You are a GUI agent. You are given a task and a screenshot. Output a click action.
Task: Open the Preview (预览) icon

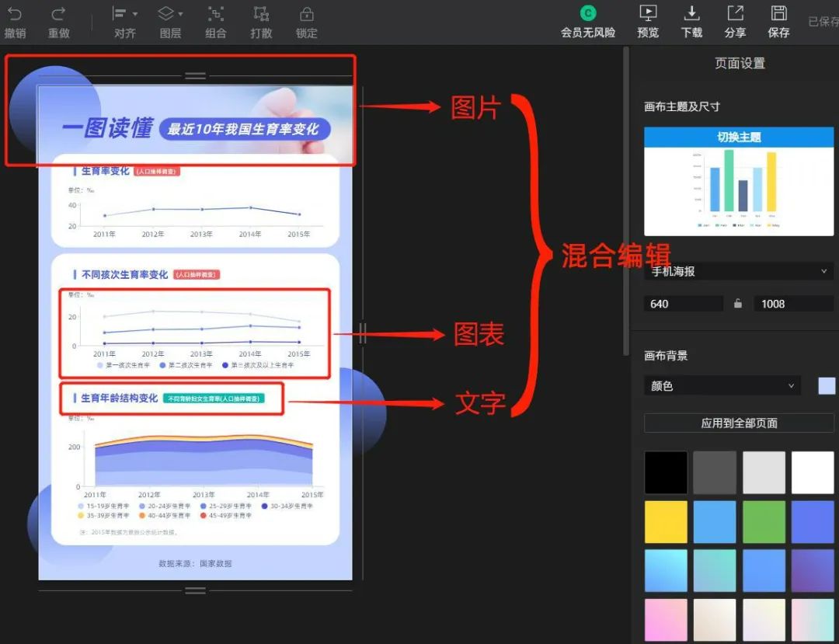pos(648,13)
